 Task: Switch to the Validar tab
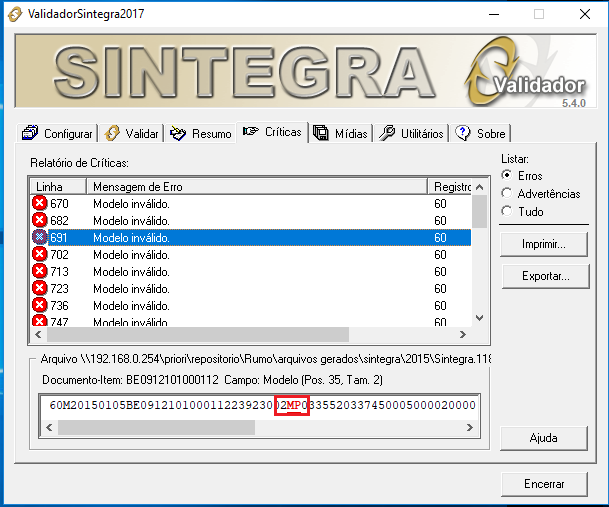pyautogui.click(x=131, y=134)
